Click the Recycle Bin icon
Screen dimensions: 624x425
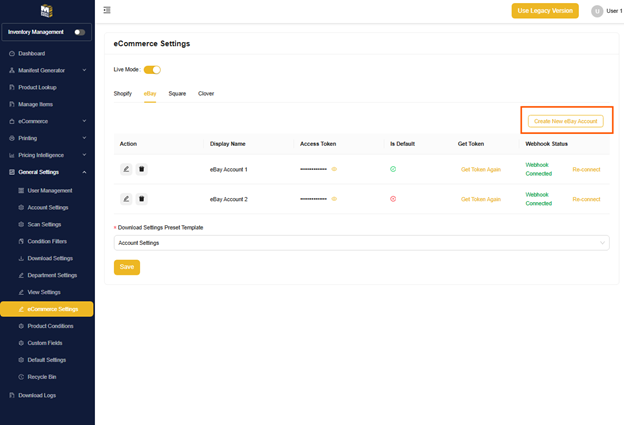[x=21, y=377]
